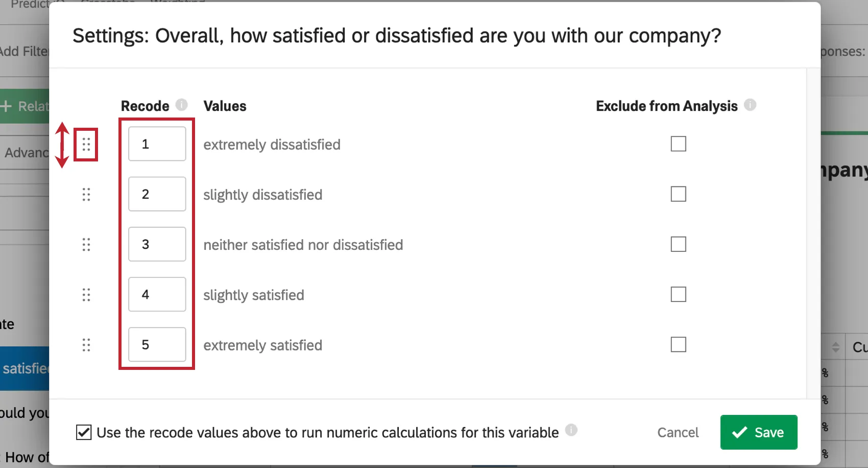Uncheck the use recode values for calculations option
Viewport: 868px width, 468px height.
click(x=83, y=432)
